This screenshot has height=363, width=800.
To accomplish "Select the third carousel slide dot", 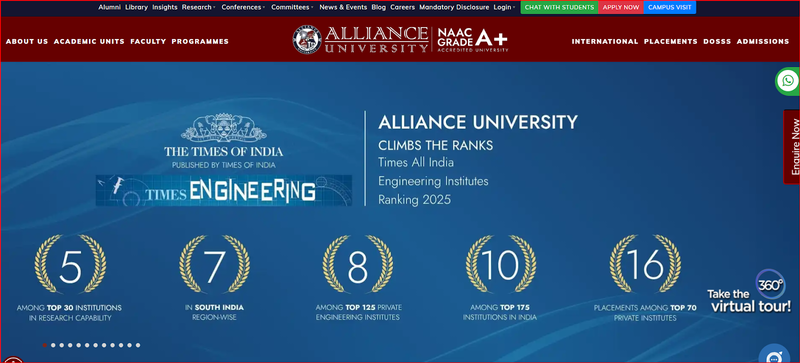I will click(x=61, y=345).
